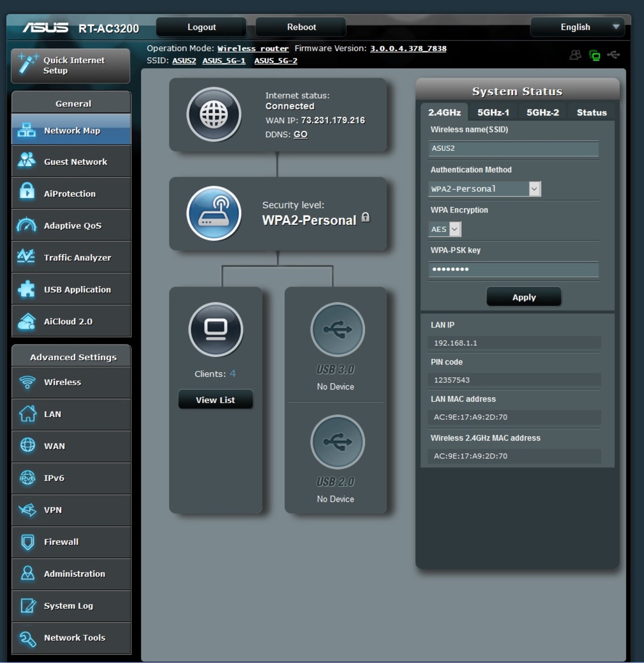Click the USB Application puzzle icon
Screen dimensions: 644x663
pos(27,289)
